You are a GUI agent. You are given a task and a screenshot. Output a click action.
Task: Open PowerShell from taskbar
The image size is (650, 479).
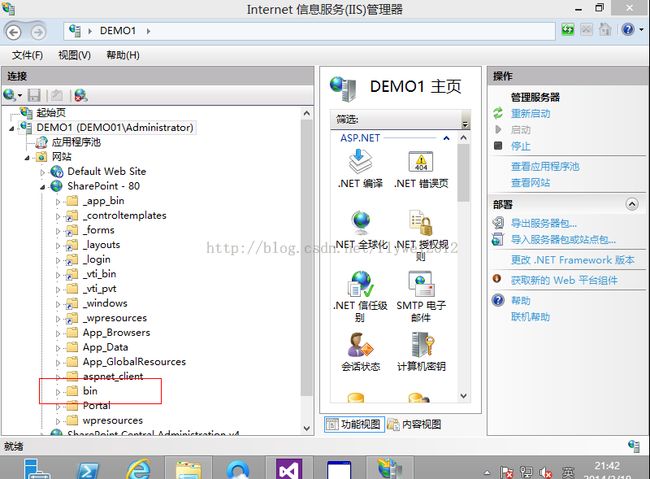coord(88,469)
